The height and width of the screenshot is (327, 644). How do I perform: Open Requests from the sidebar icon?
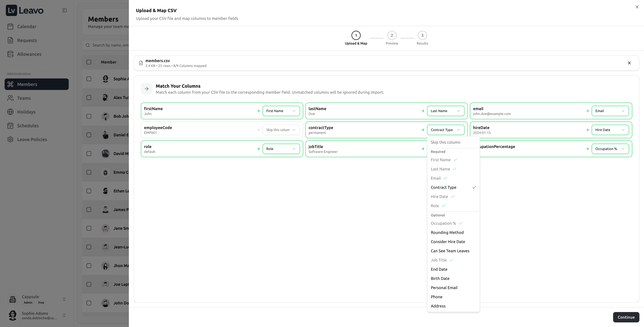tap(10, 40)
